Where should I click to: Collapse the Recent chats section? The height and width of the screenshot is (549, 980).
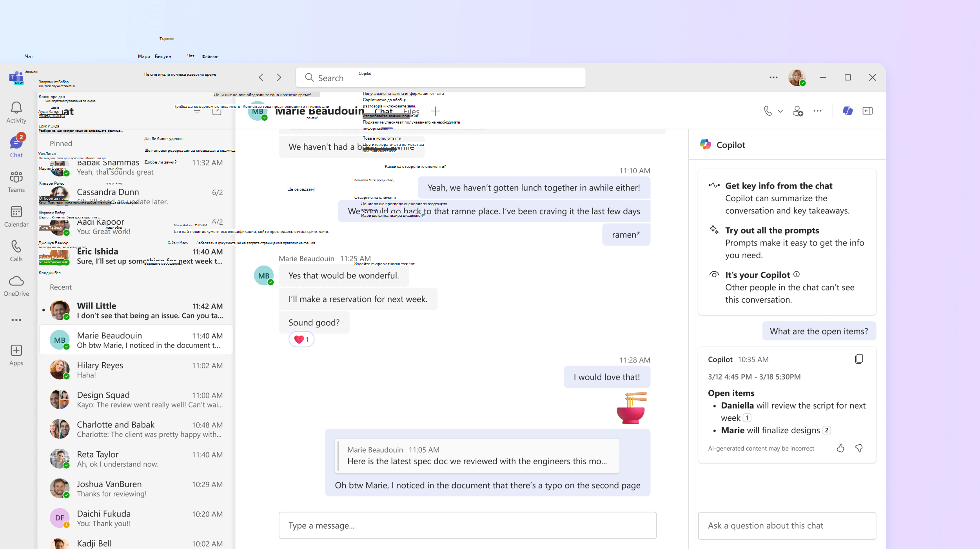pos(61,287)
